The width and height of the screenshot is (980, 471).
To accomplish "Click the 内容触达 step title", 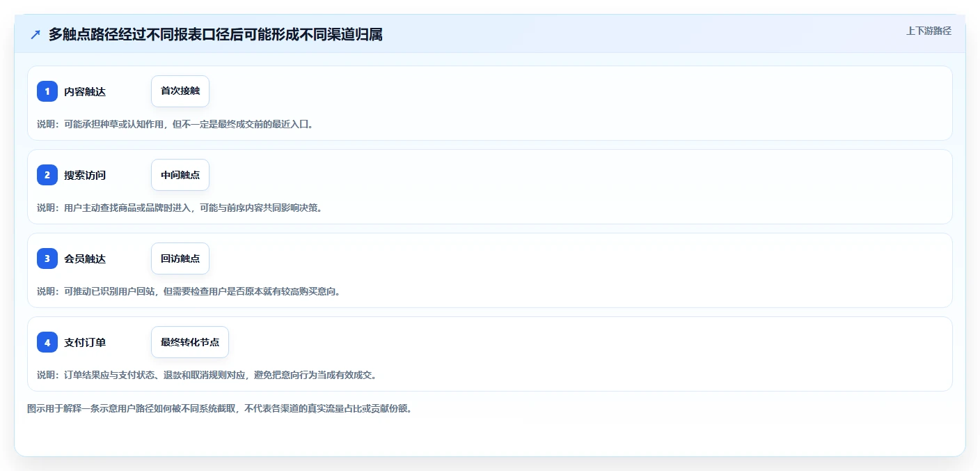I will (x=85, y=91).
